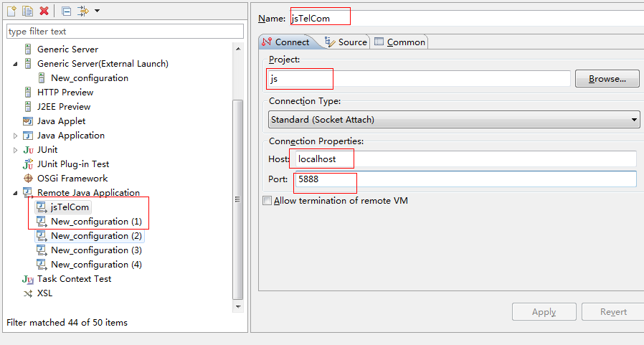Viewport: 644px width, 345px height.
Task: Select New_configuration under Generic Server(External Launch)
Action: pos(90,78)
